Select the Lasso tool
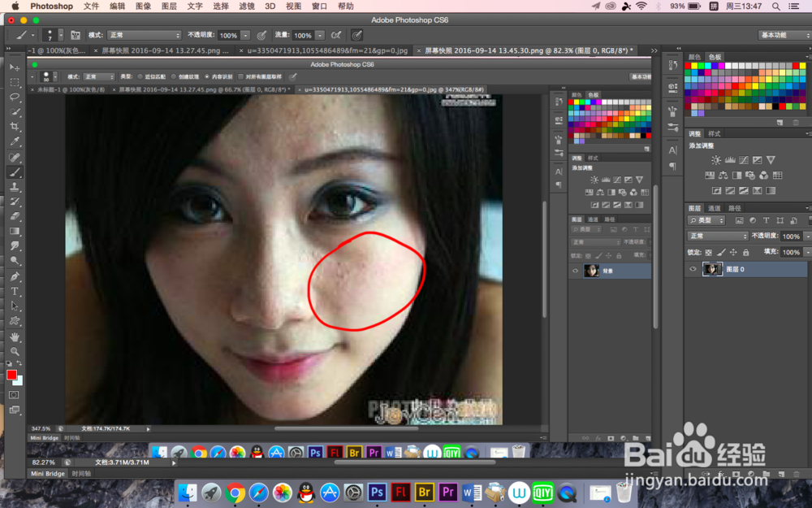The width and height of the screenshot is (812, 508). [15, 97]
